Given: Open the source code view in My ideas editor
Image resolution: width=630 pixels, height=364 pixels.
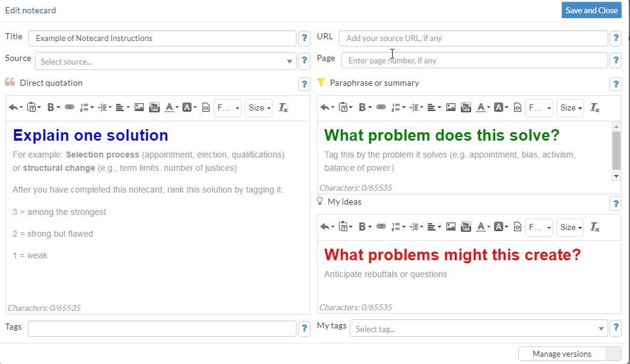Looking at the screenshot, I should 517,227.
